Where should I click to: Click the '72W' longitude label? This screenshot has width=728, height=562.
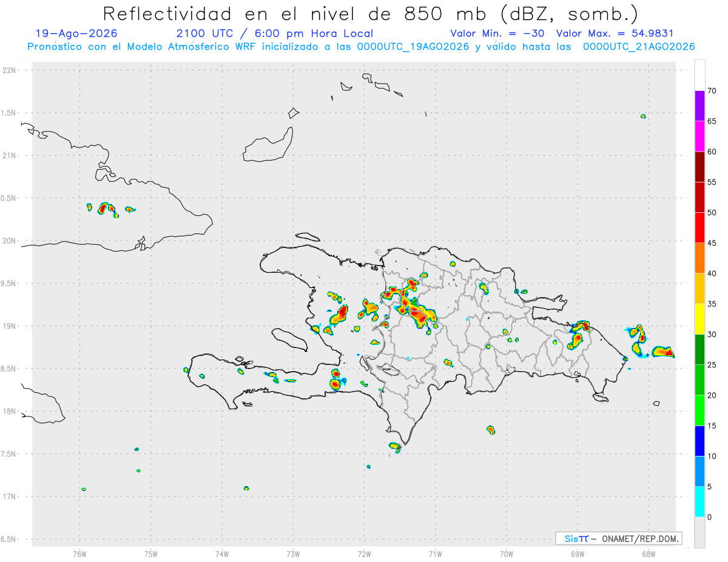364,554
